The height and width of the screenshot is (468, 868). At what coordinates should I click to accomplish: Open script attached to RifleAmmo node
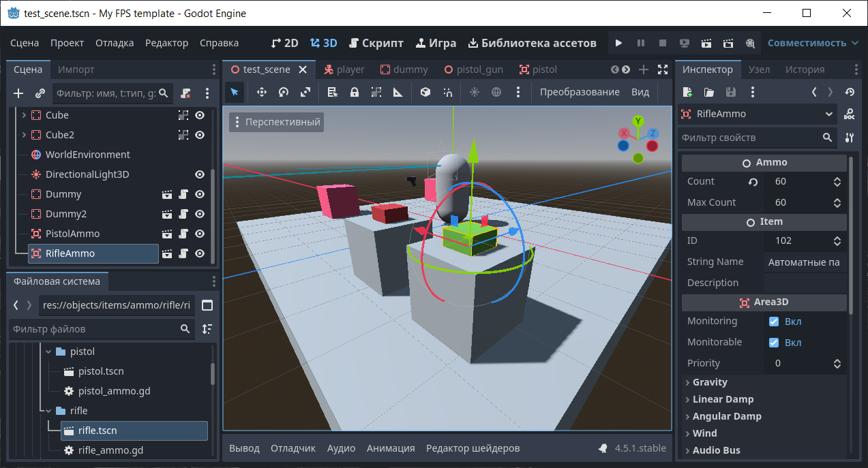183,254
